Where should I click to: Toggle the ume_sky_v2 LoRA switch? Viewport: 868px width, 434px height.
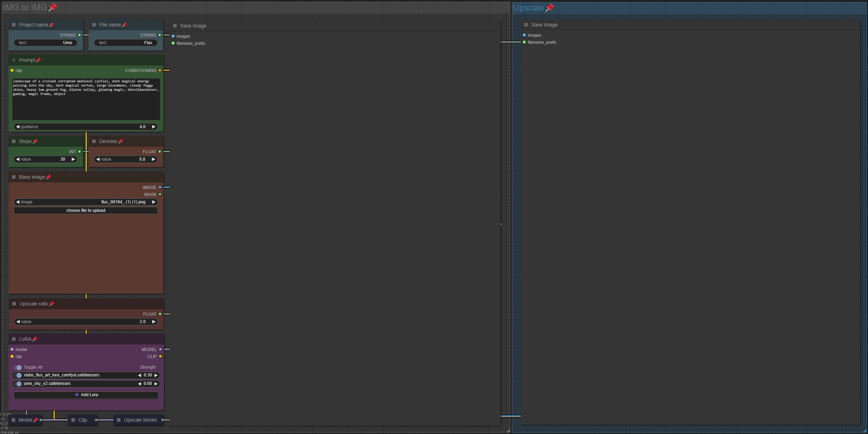pos(18,384)
